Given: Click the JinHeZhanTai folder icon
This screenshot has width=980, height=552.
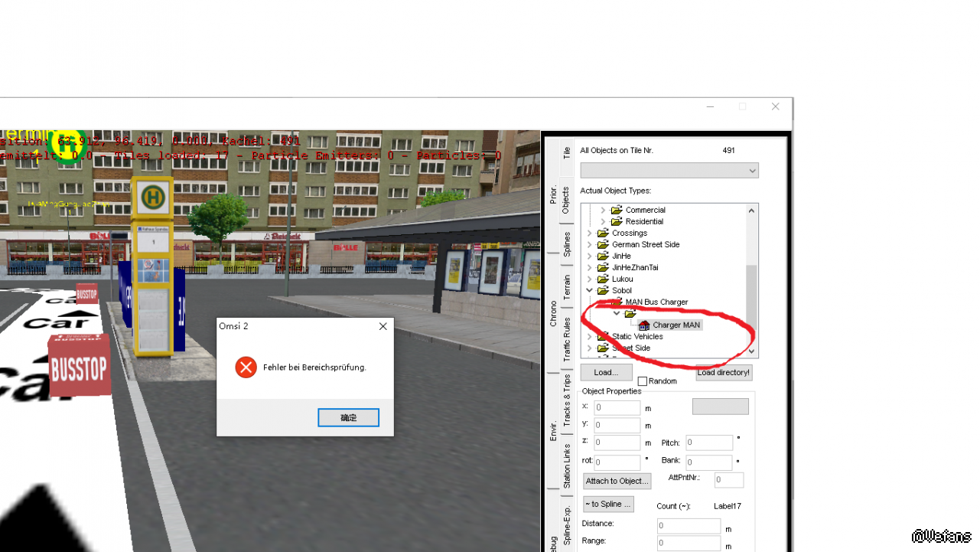Looking at the screenshot, I should tap(603, 267).
